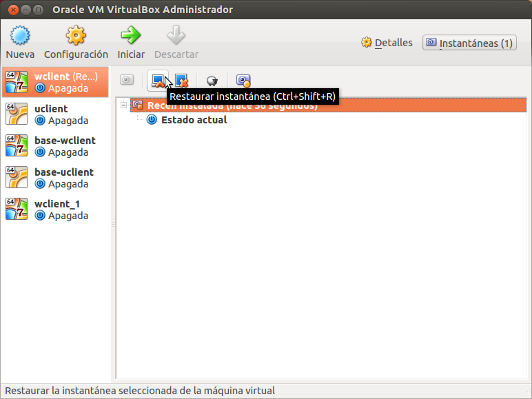Switch to Detalles view
This screenshot has height=399, width=532.
pyautogui.click(x=387, y=43)
